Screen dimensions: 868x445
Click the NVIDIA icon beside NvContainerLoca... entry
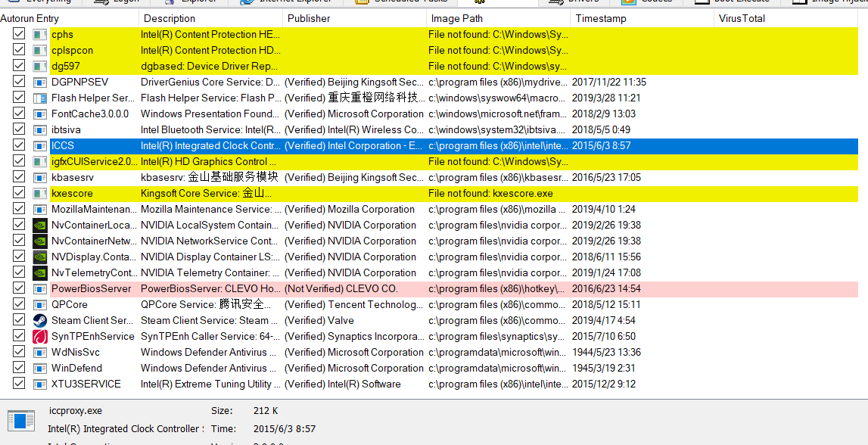[40, 226]
